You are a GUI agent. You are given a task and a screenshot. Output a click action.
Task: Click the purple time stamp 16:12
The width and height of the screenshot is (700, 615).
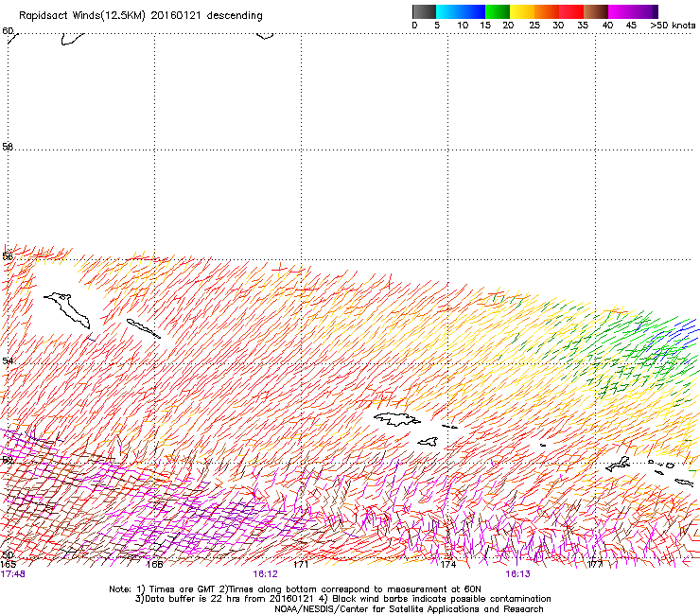(265, 574)
